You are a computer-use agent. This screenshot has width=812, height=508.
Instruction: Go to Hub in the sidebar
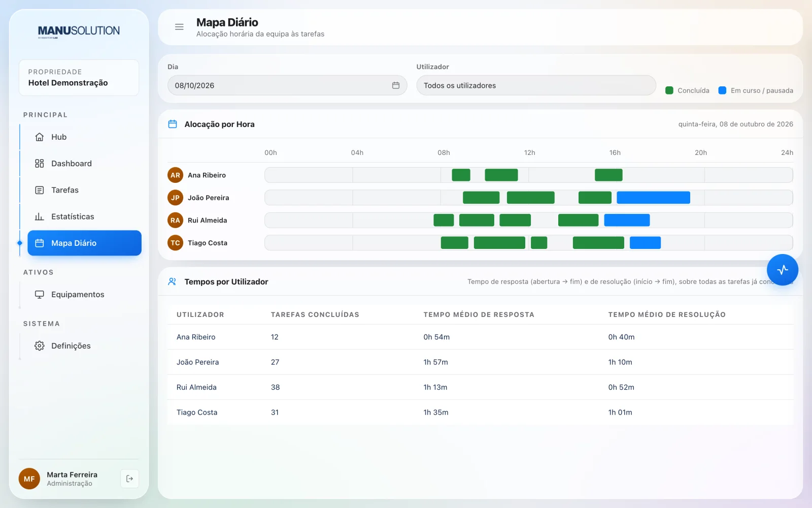pos(84,137)
